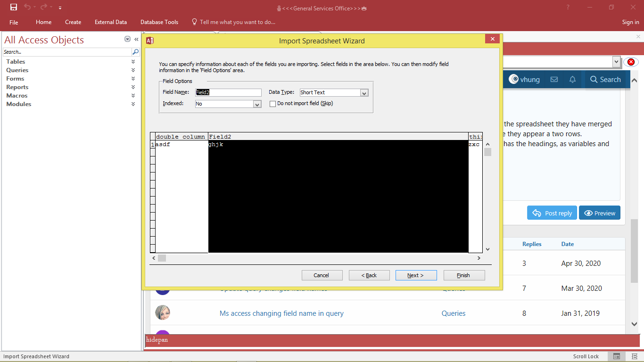The width and height of the screenshot is (644, 362).
Task: Expand the Macros group
Action: coord(133,96)
